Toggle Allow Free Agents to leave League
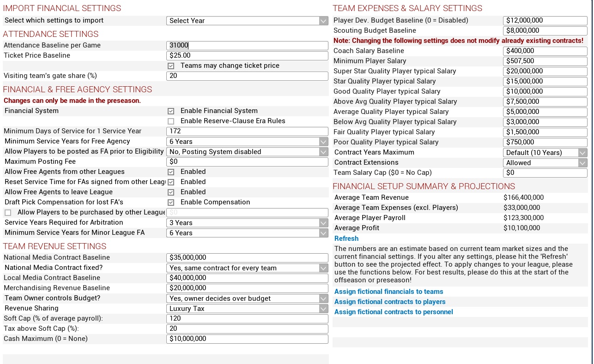The height and width of the screenshot is (364, 594). [171, 192]
